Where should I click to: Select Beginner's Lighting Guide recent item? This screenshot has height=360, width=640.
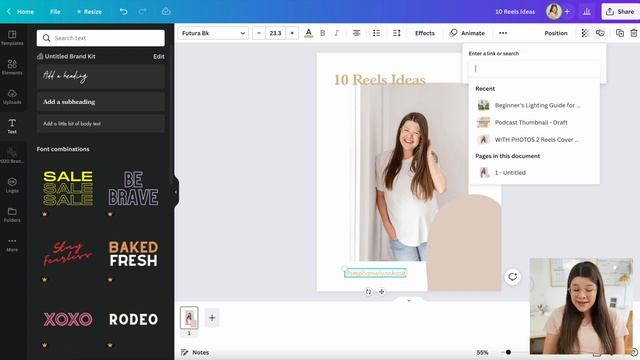click(534, 105)
